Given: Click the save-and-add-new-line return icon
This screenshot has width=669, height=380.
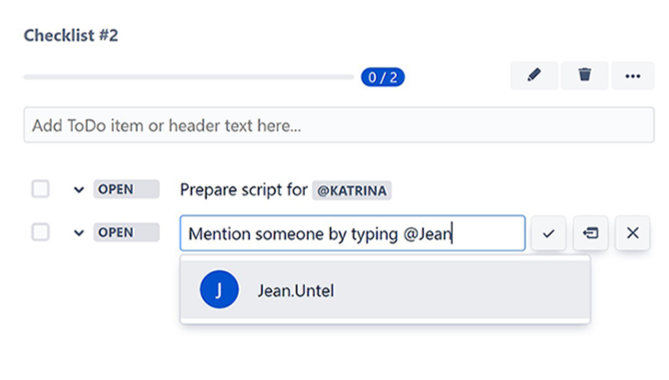Looking at the screenshot, I should coord(590,233).
